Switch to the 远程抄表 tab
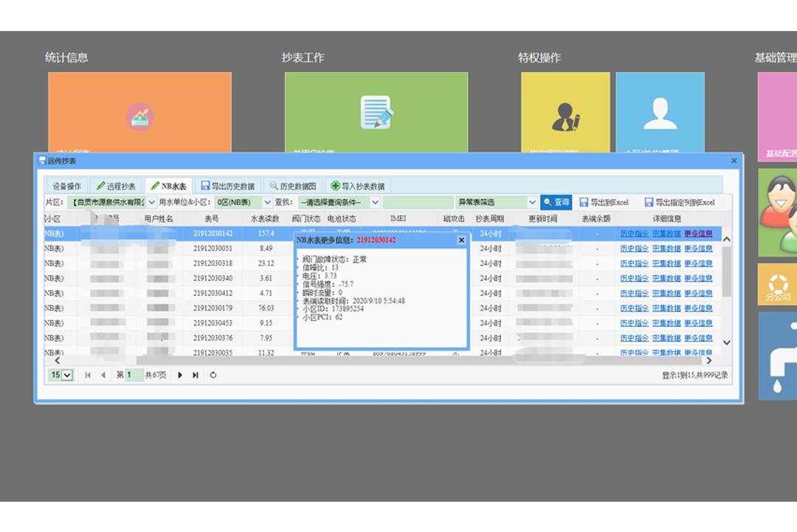 click(116, 187)
